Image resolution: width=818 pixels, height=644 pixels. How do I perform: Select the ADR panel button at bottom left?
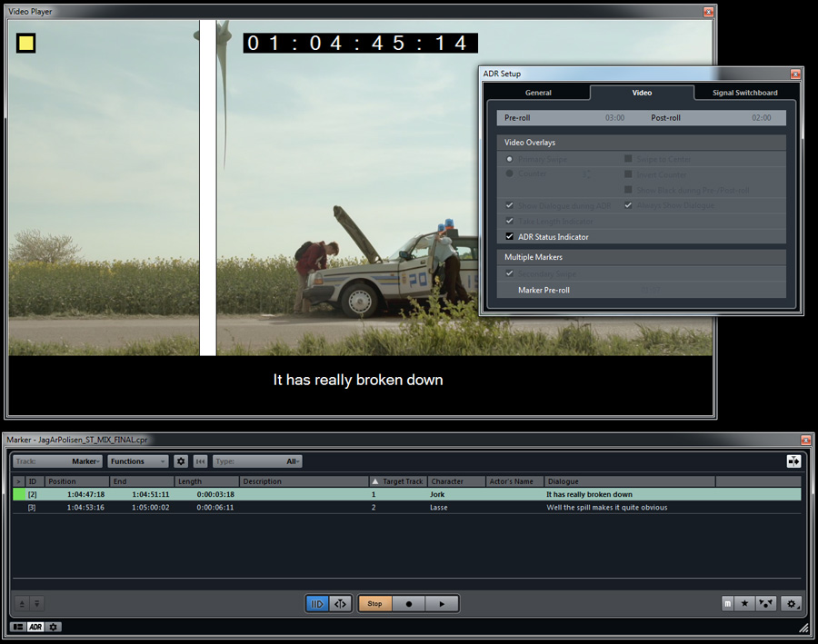coord(35,627)
